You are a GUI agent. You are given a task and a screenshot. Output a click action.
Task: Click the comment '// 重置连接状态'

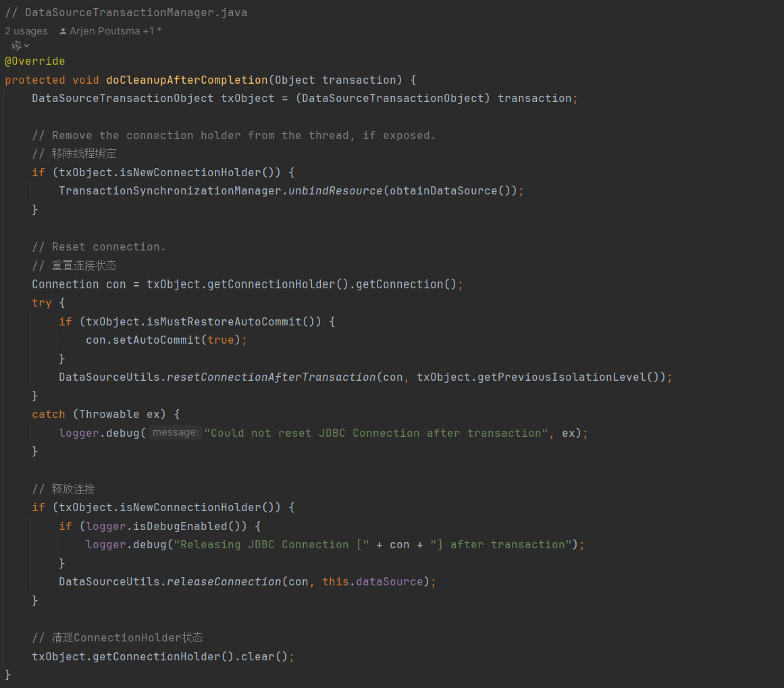point(74,265)
